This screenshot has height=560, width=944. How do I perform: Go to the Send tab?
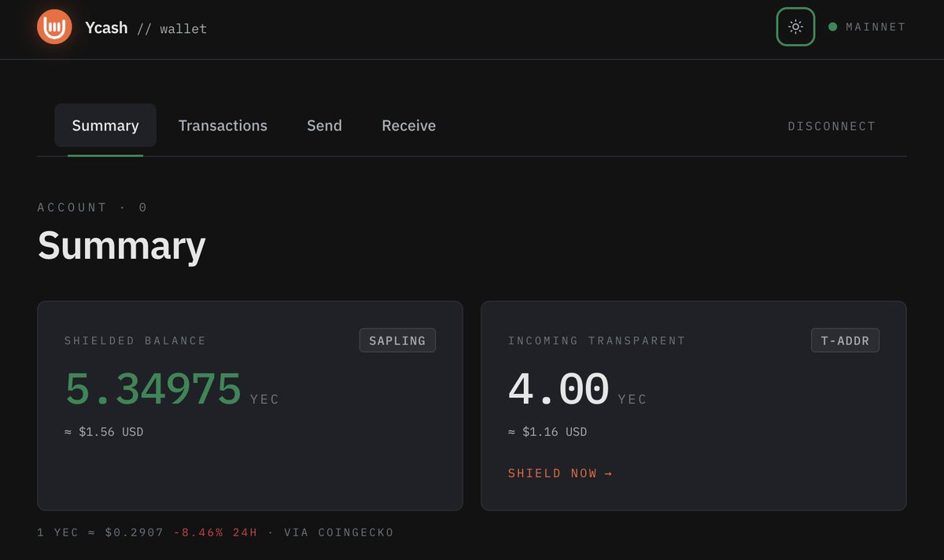pos(324,126)
